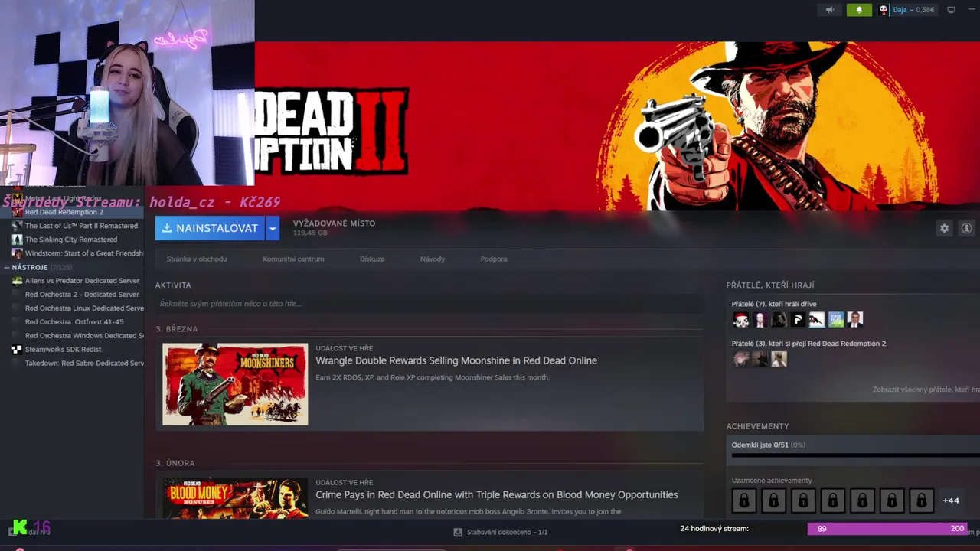
Task: Click the second played-before friend avatar
Action: pos(759,320)
